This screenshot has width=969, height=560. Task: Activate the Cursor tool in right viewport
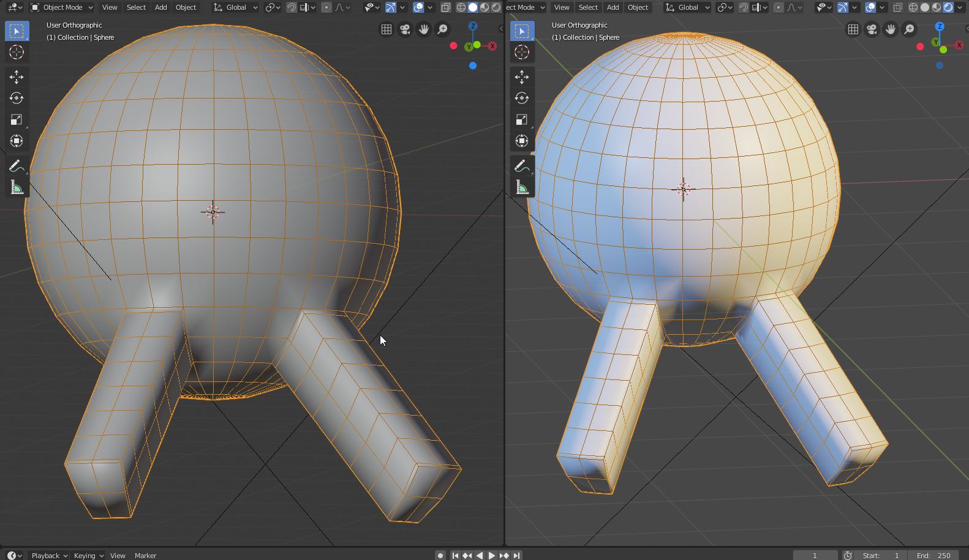[x=522, y=52]
